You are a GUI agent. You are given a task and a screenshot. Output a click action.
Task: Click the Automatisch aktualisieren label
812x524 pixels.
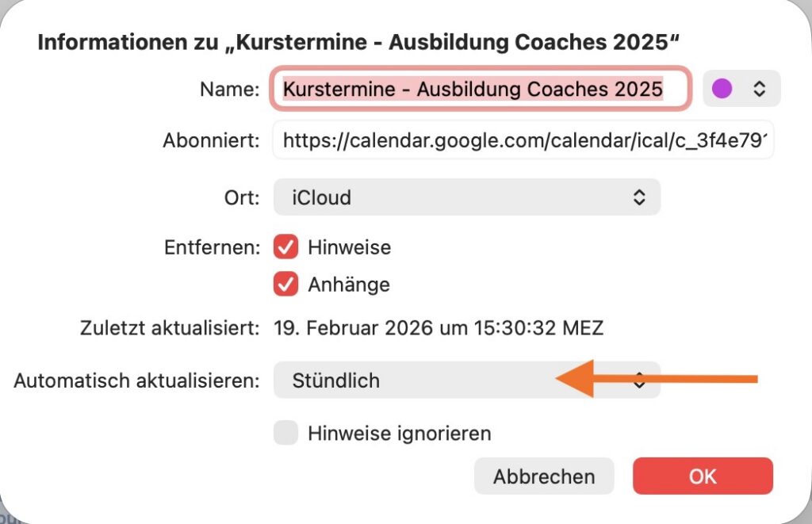(x=136, y=381)
